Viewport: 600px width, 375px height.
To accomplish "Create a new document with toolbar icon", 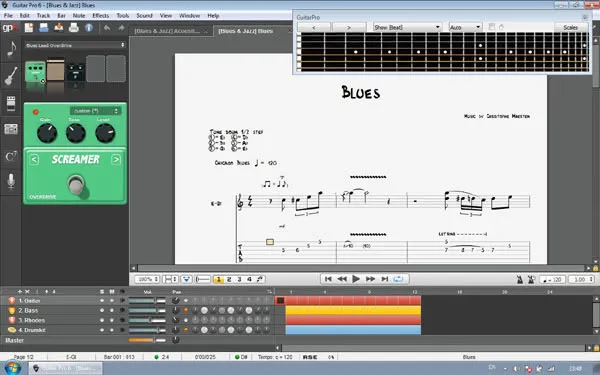I will [x=29, y=28].
